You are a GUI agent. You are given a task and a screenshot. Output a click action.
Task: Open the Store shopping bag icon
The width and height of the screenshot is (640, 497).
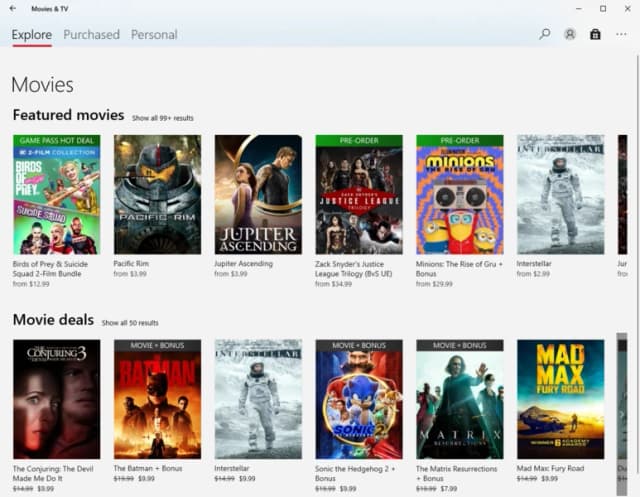pyautogui.click(x=595, y=34)
